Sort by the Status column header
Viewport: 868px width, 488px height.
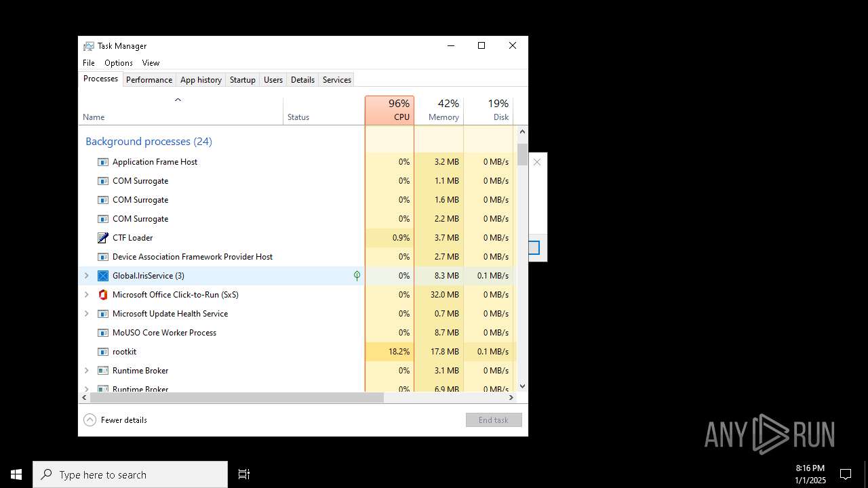coord(323,110)
